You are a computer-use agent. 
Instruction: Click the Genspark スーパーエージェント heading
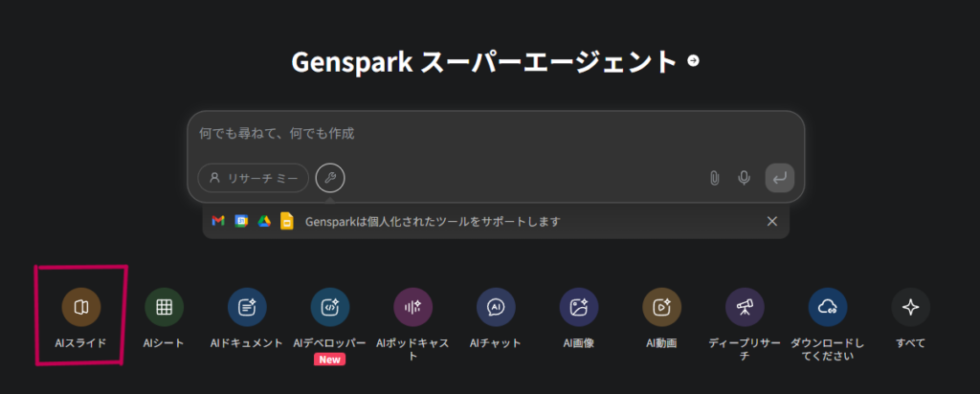pyautogui.click(x=484, y=62)
